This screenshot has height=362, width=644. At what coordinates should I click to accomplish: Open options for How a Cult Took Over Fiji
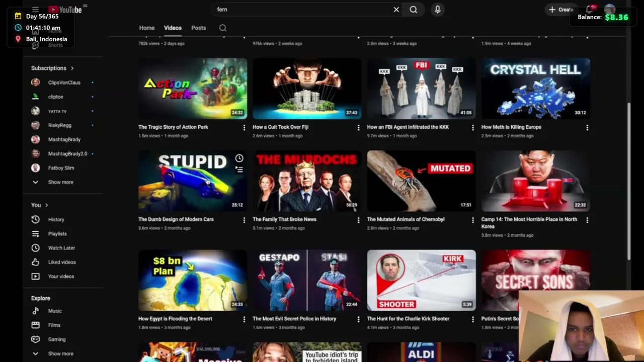click(x=358, y=128)
